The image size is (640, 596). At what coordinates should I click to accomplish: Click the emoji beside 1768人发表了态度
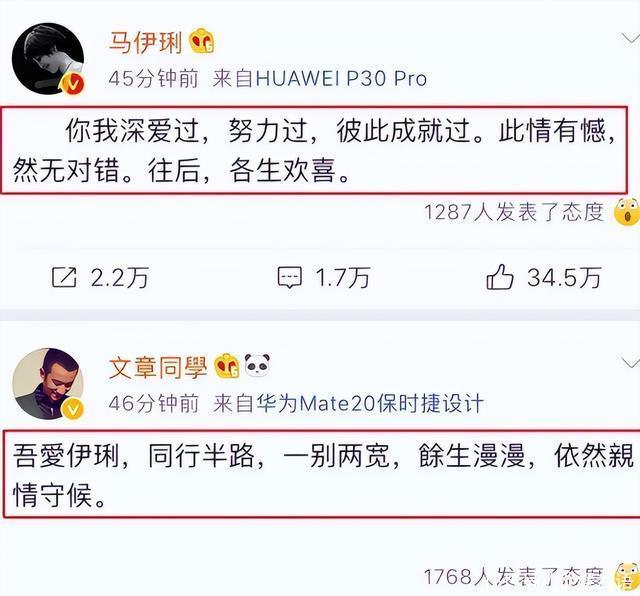coord(628,576)
